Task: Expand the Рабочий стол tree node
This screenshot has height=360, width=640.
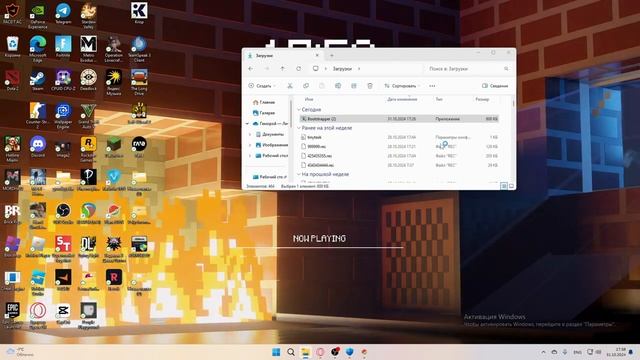Action: click(250, 156)
